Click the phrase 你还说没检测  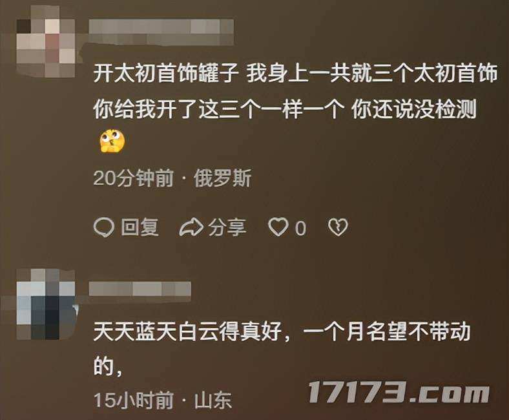click(414, 109)
